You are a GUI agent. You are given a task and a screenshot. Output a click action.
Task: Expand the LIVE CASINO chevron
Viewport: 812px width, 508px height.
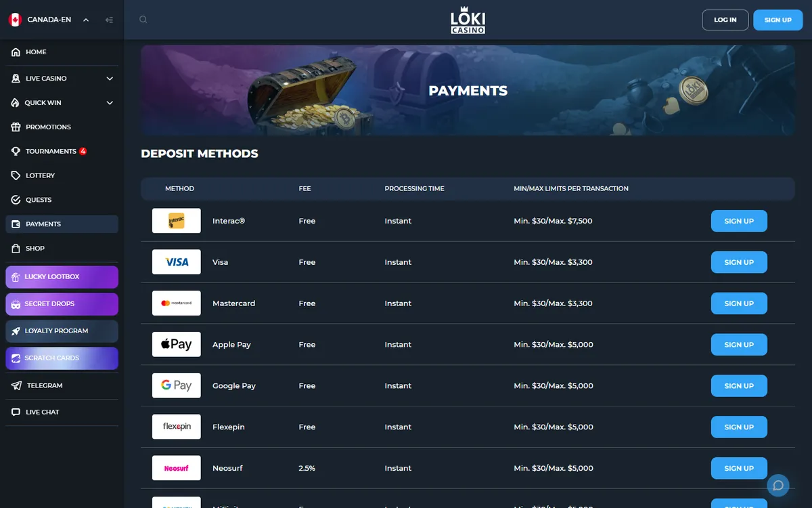110,79
